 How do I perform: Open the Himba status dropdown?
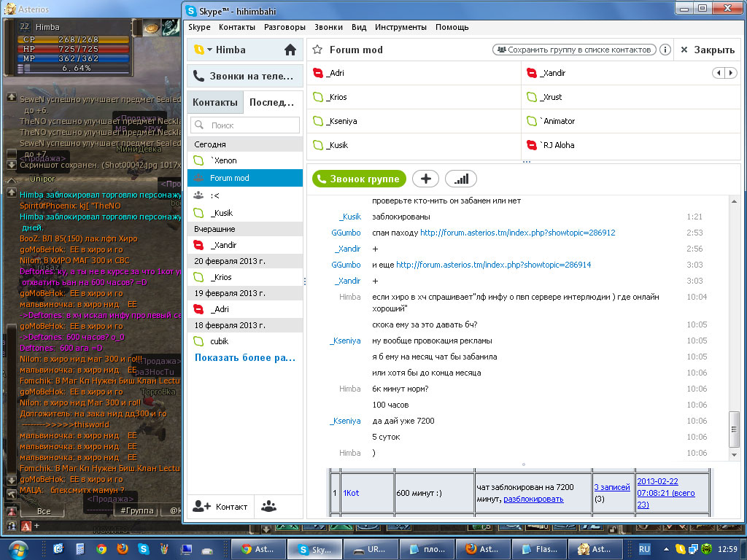click(209, 50)
